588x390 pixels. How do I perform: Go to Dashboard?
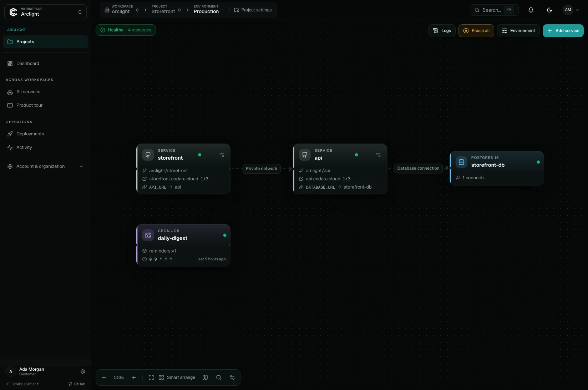[x=45, y=64]
